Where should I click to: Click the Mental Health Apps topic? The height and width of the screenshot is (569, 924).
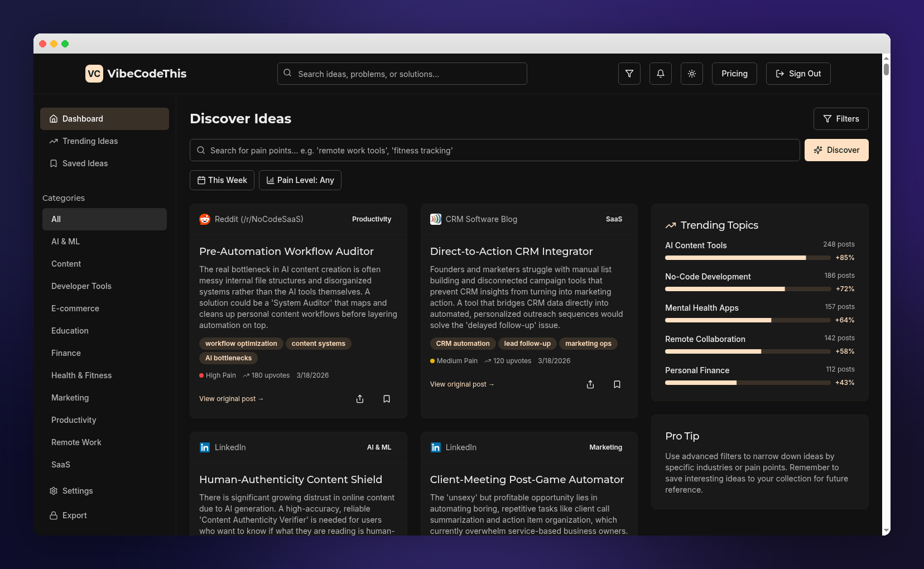coord(702,308)
